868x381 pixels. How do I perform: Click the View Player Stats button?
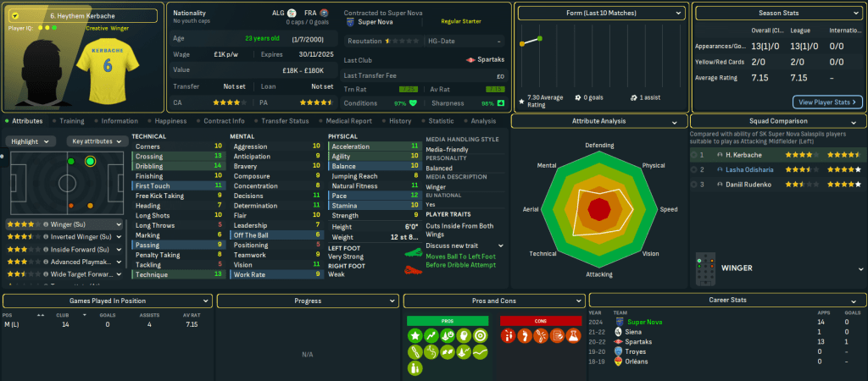point(827,102)
